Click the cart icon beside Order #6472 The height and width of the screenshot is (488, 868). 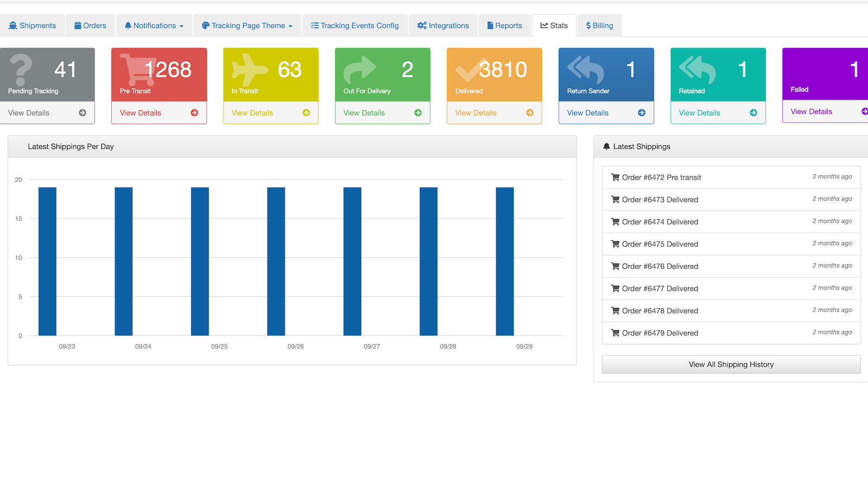(615, 177)
